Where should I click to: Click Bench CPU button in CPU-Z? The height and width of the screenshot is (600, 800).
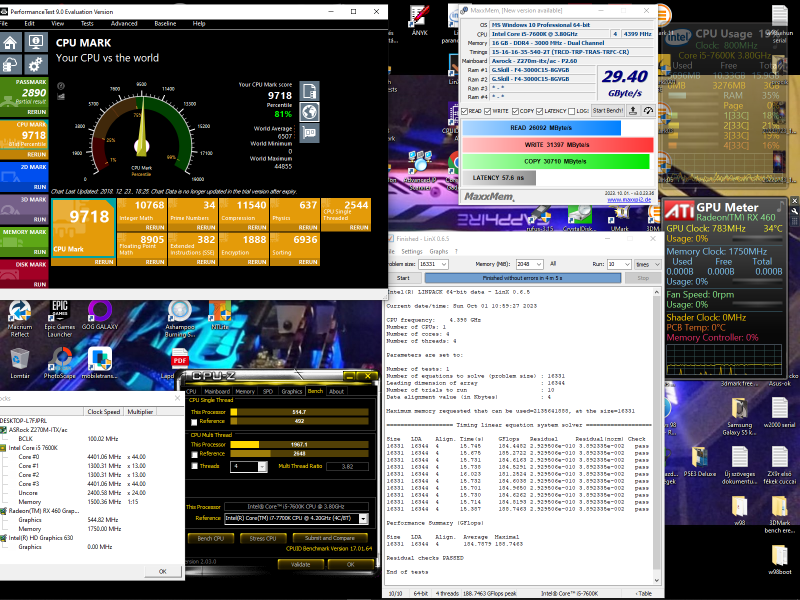(211, 538)
